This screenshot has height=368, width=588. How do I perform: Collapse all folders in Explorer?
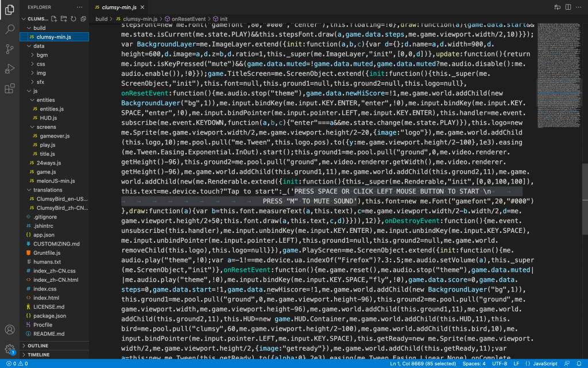tap(83, 18)
